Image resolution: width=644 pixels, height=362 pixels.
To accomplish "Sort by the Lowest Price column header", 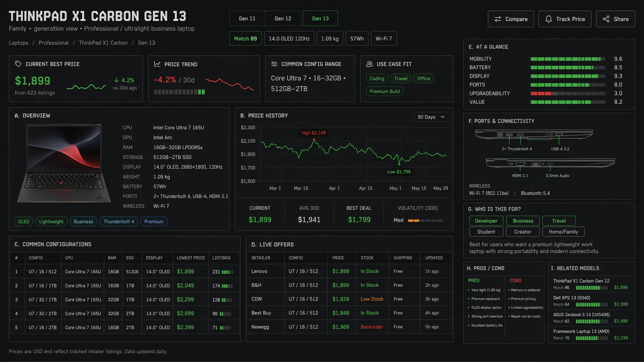I will [191, 258].
